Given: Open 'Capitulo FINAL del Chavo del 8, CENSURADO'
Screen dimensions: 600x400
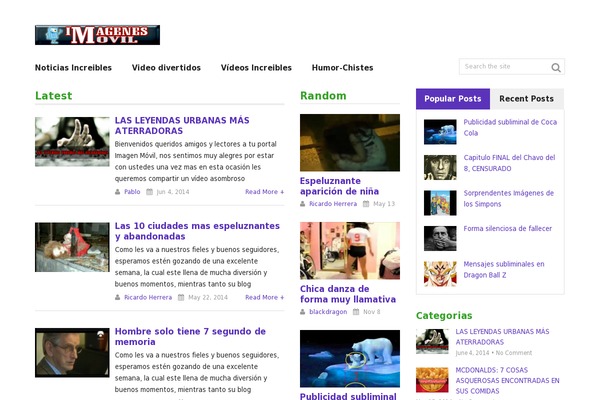Looking at the screenshot, I should coord(509,163).
